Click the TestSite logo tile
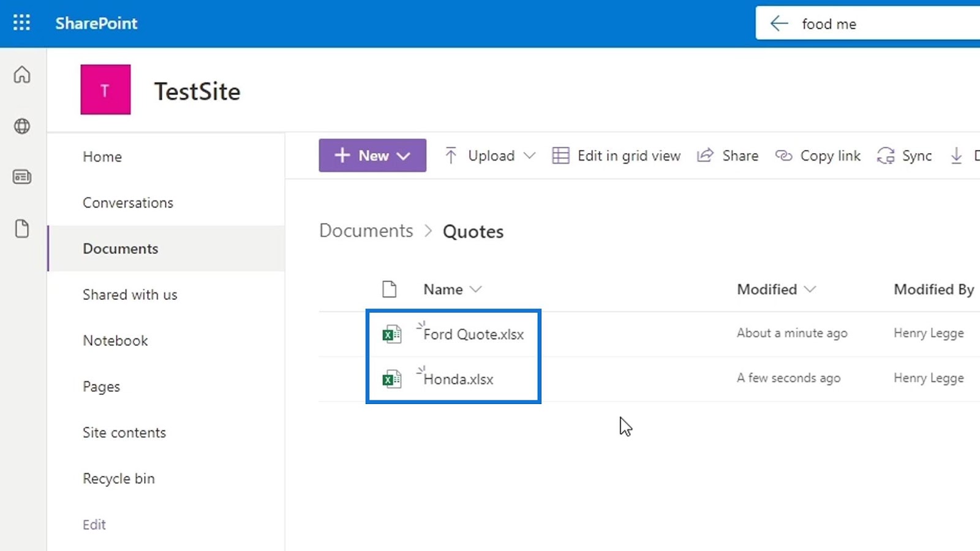The height and width of the screenshot is (551, 980). pyautogui.click(x=105, y=90)
